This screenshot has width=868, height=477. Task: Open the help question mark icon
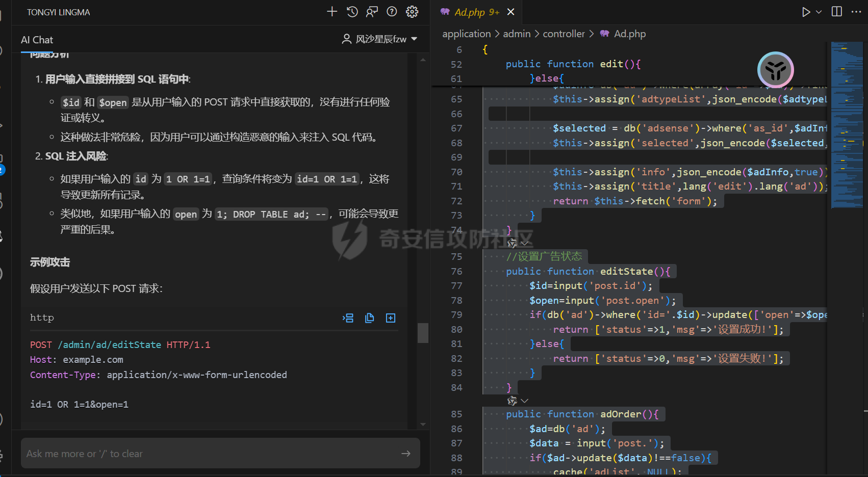392,12
